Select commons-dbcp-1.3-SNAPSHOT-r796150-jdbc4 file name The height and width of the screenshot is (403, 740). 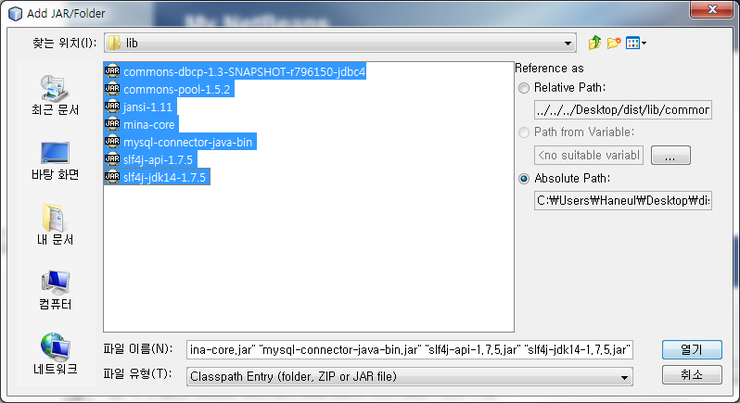pos(244,72)
